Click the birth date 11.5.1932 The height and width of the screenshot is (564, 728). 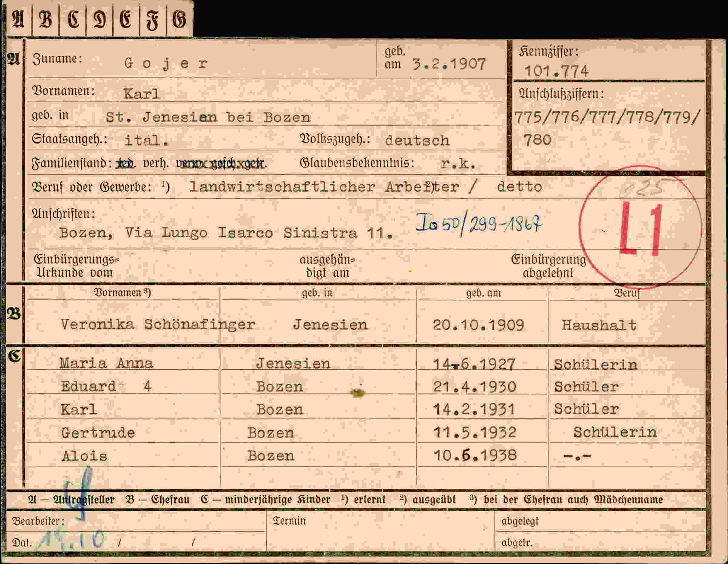[x=475, y=432]
